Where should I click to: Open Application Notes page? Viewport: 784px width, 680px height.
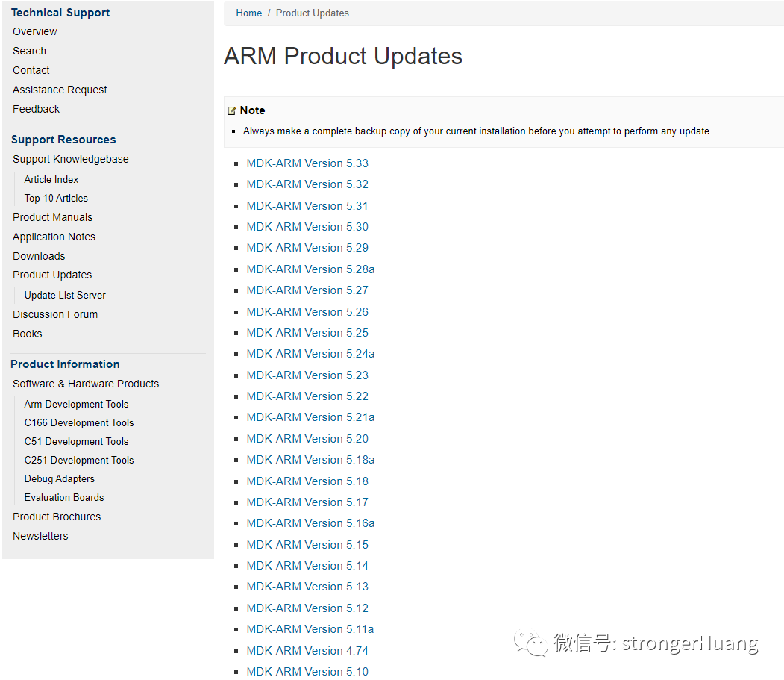tap(54, 237)
